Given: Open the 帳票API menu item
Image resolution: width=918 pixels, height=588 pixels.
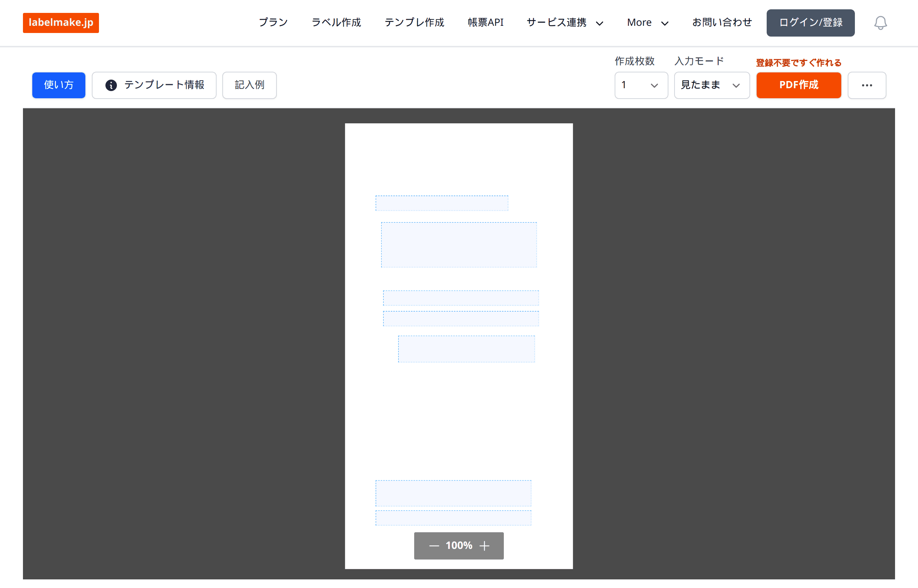Looking at the screenshot, I should pyautogui.click(x=485, y=23).
